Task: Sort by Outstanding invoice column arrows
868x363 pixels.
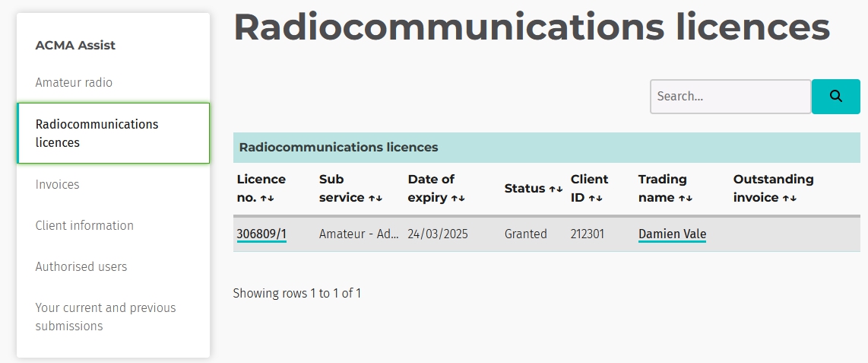Action: pyautogui.click(x=790, y=198)
